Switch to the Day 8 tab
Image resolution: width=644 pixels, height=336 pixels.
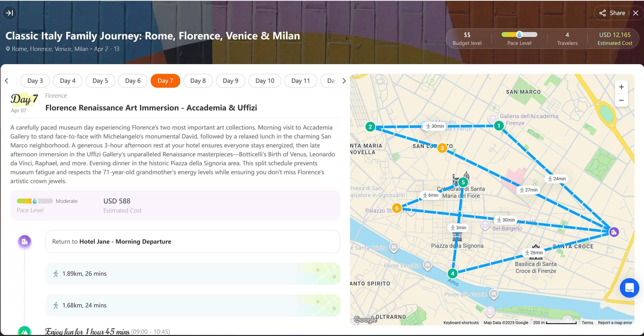(198, 81)
